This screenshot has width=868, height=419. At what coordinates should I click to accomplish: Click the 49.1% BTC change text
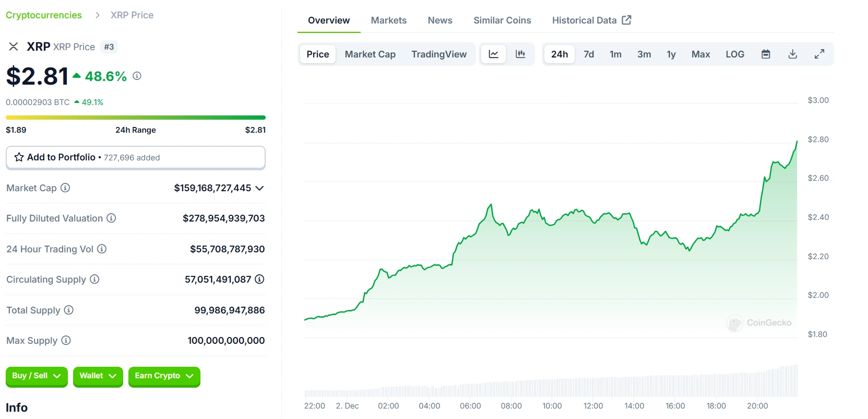click(x=92, y=102)
